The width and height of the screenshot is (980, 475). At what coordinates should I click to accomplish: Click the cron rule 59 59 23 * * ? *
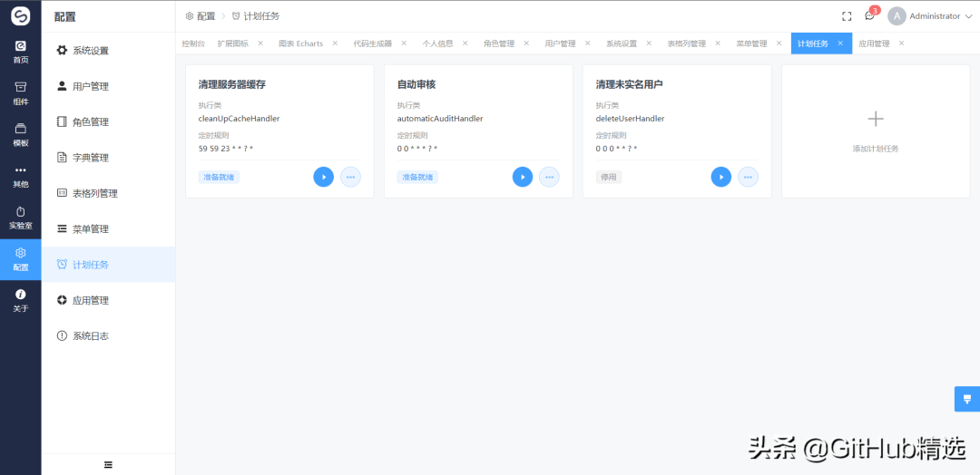(226, 149)
